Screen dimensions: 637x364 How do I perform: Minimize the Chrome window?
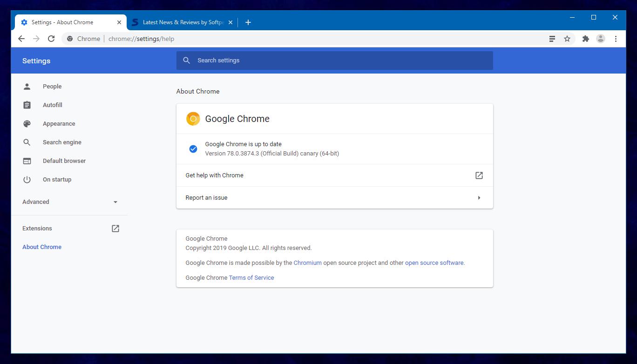pos(572,18)
